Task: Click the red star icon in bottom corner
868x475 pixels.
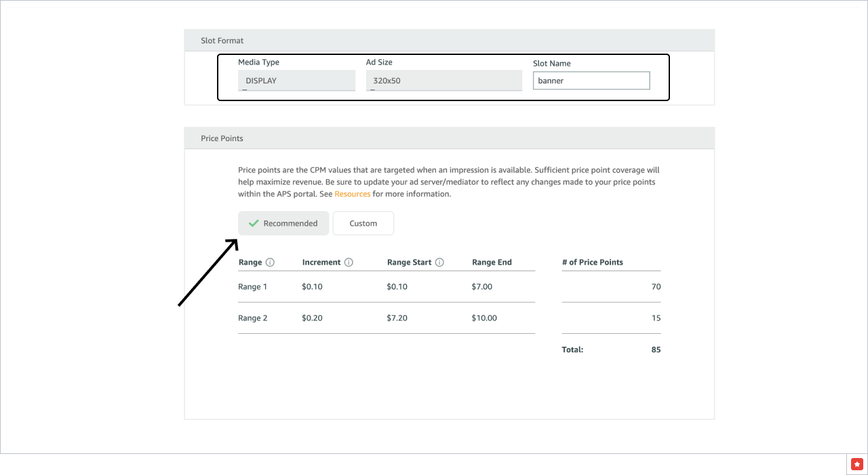Action: click(856, 463)
